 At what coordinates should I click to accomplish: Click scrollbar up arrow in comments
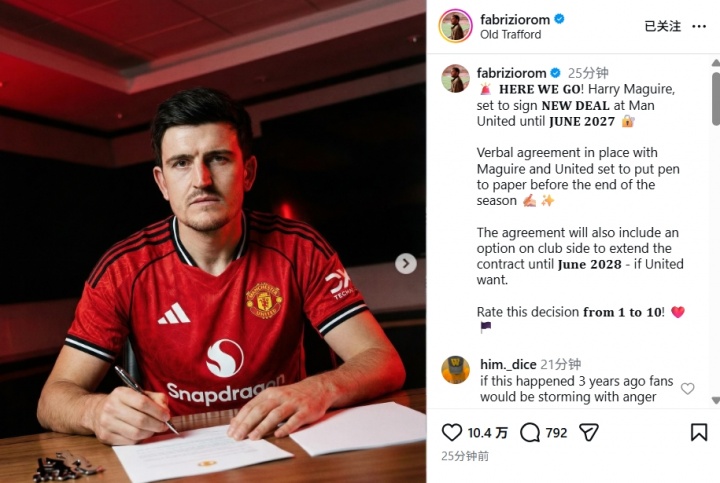point(715,62)
